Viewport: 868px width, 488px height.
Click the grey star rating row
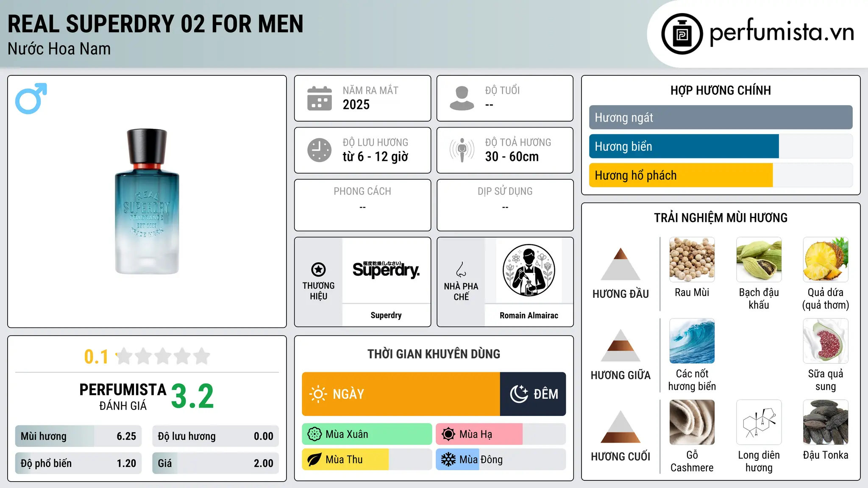pyautogui.click(x=163, y=356)
